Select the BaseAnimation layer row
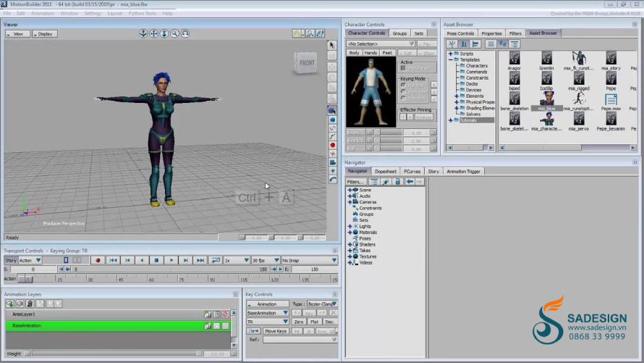Viewport: 644px width, 363px height. pos(118,325)
